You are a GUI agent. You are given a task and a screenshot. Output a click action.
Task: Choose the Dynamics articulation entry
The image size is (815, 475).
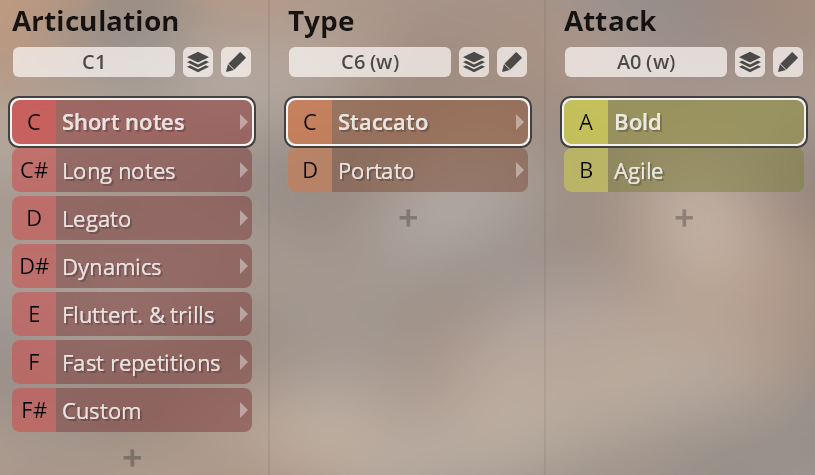coord(132,266)
